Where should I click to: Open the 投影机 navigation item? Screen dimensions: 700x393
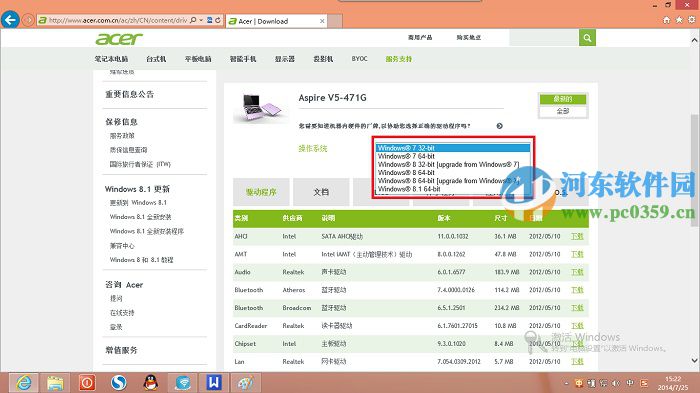pyautogui.click(x=323, y=59)
